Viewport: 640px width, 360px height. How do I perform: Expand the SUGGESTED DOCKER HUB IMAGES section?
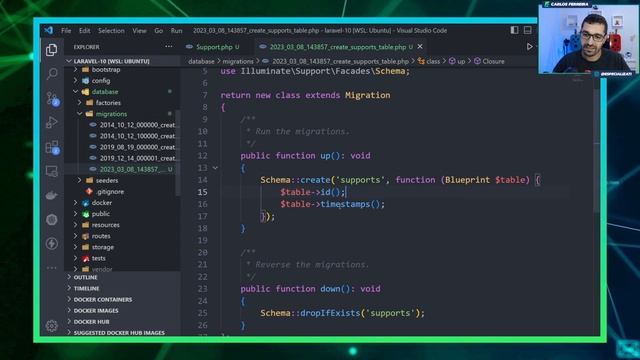(x=119, y=333)
